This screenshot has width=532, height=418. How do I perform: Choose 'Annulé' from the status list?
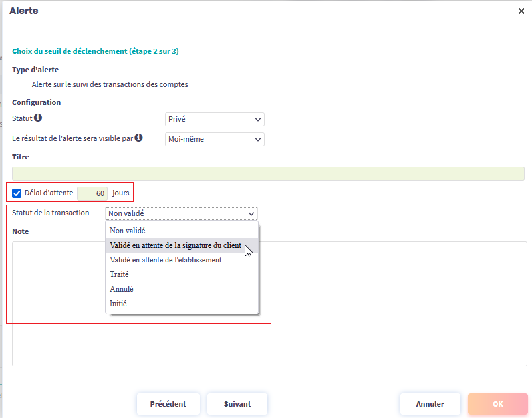click(x=121, y=289)
